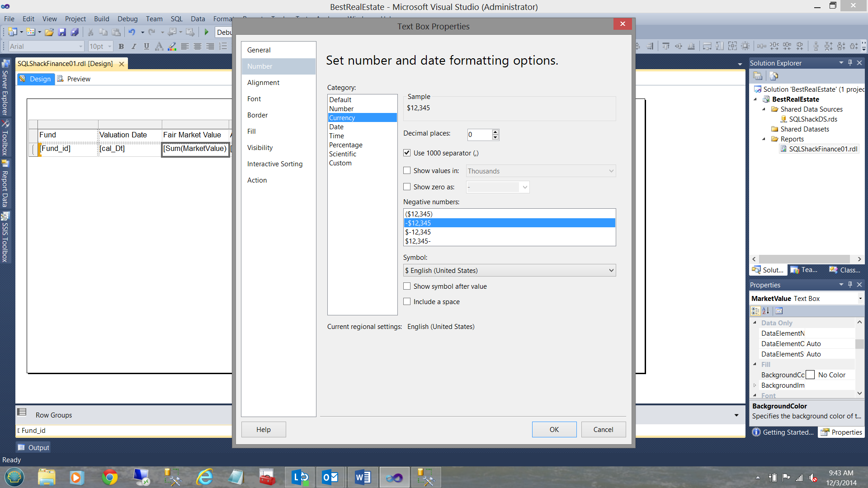Click the Save All toolbar icon
Screen dimensions: 868x488
pos(75,32)
